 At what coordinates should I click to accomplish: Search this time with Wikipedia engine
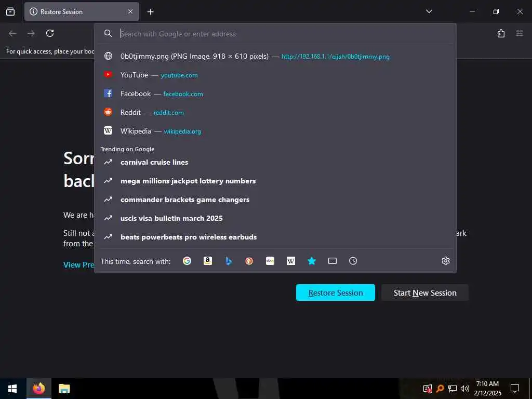(291, 261)
